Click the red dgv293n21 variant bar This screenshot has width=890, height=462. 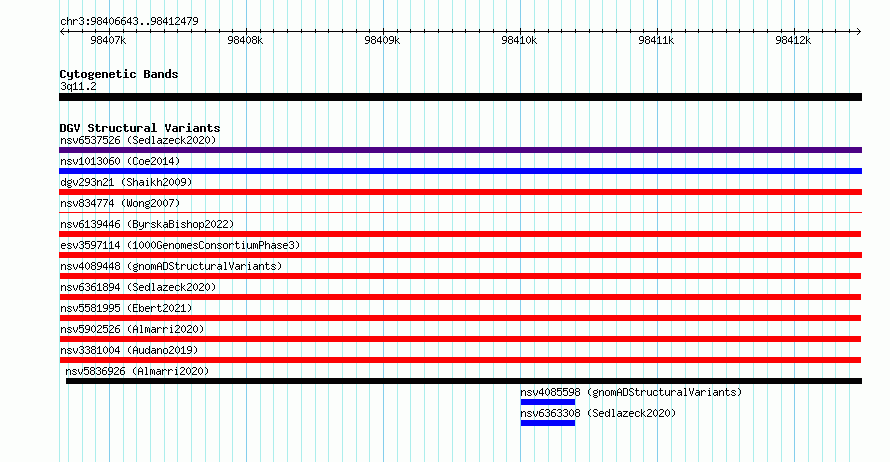point(460,192)
